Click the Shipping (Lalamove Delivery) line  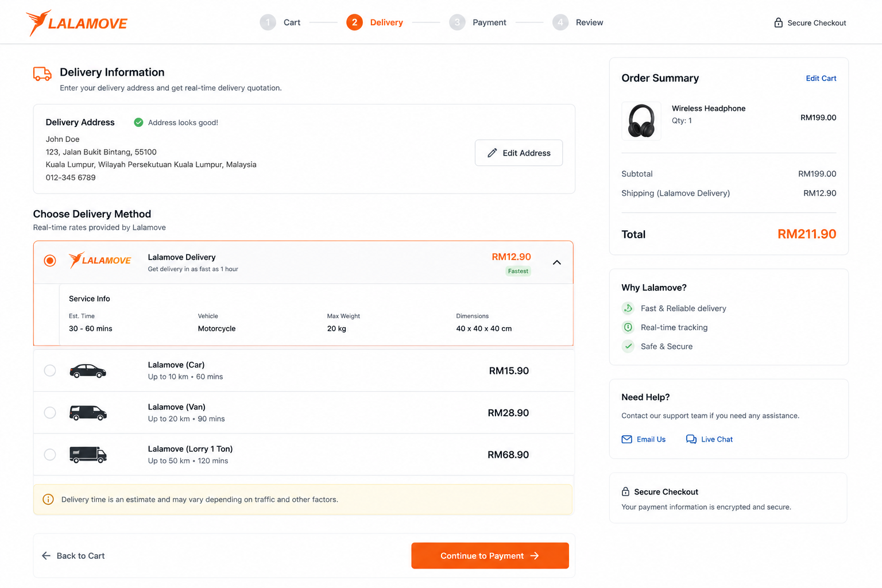pos(729,193)
